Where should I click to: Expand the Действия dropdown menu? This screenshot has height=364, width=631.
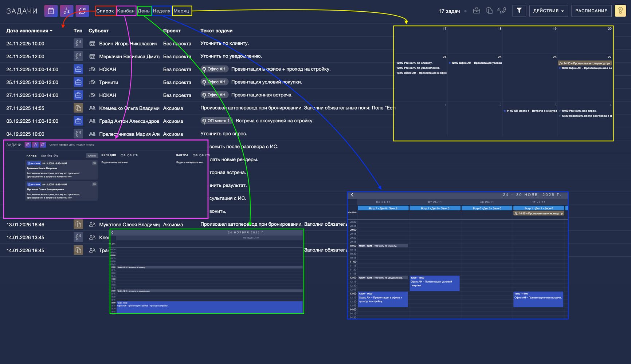point(548,11)
